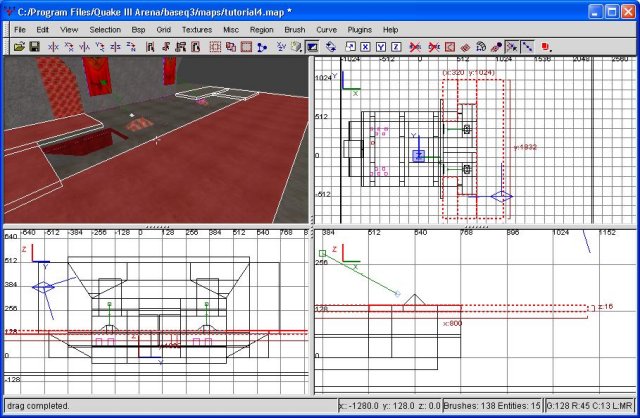This screenshot has height=418, width=640.
Task: Toggle patch Welding mode
Action: (511, 47)
